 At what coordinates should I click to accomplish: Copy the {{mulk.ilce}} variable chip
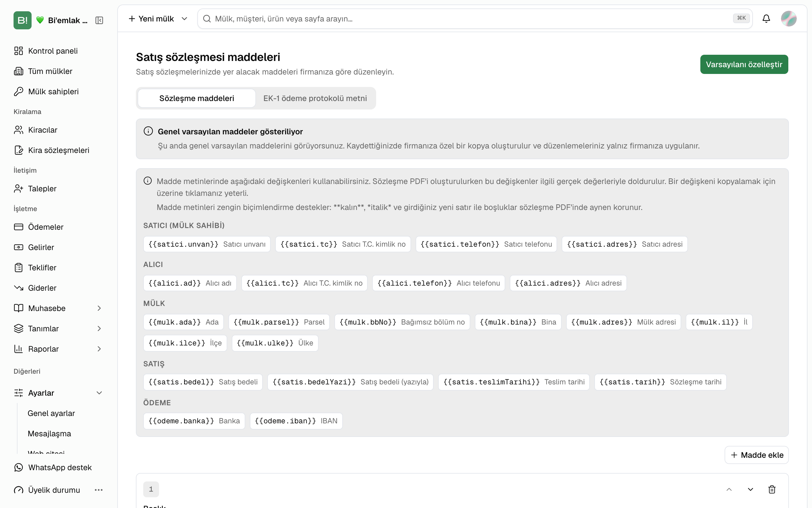185,343
